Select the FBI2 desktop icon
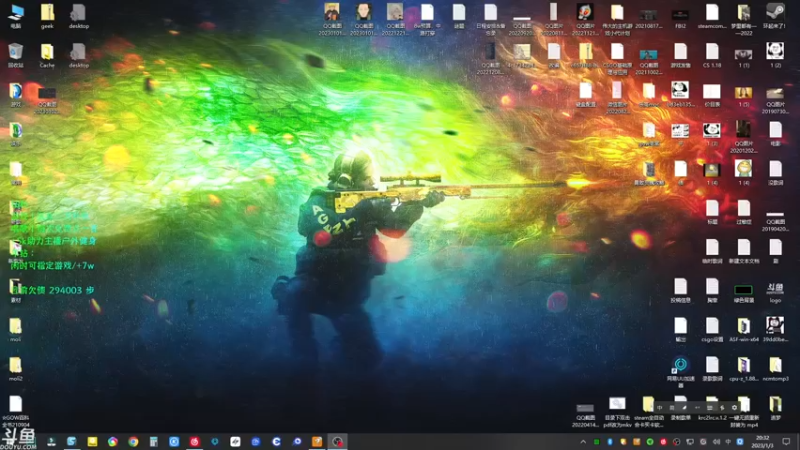 680,19
